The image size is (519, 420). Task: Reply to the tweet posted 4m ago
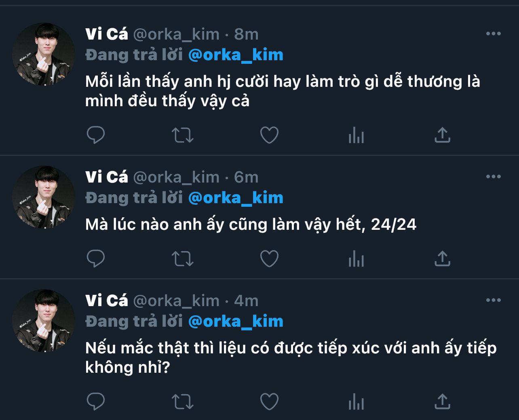coord(96,402)
